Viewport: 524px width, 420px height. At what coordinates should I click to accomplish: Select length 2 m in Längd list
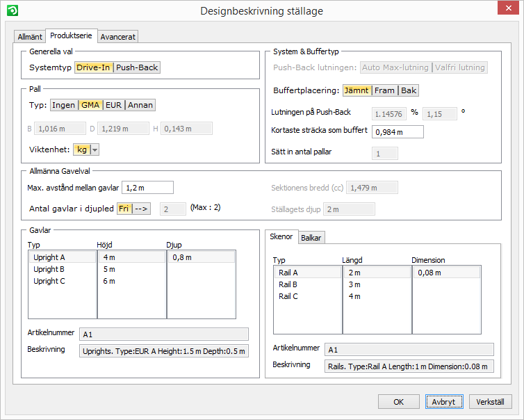[x=377, y=273]
